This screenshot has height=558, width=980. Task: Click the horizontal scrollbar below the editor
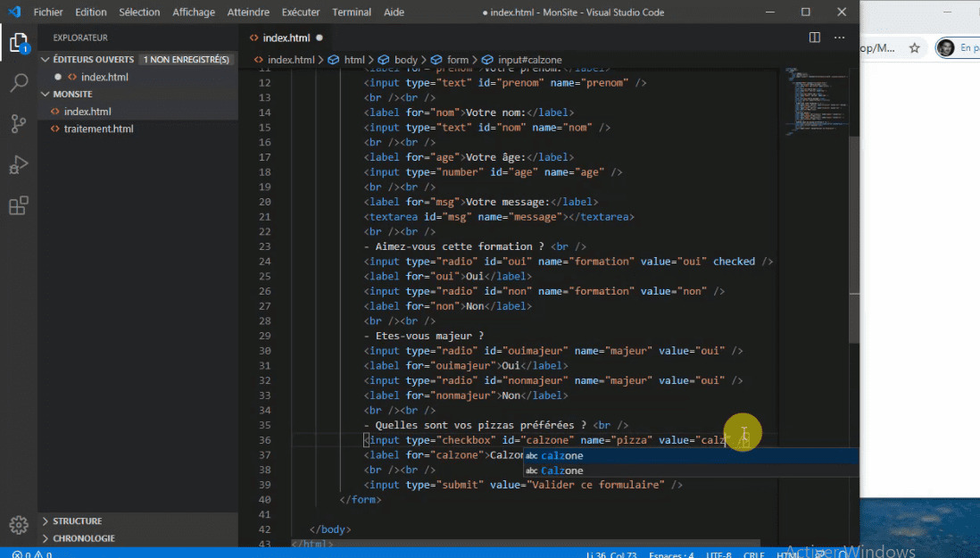[526, 543]
